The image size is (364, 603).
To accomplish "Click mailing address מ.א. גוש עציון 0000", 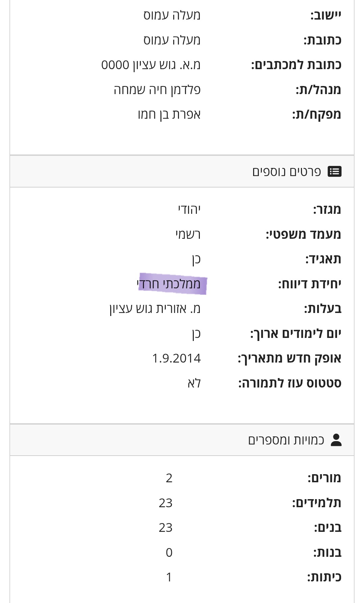I will [151, 65].
